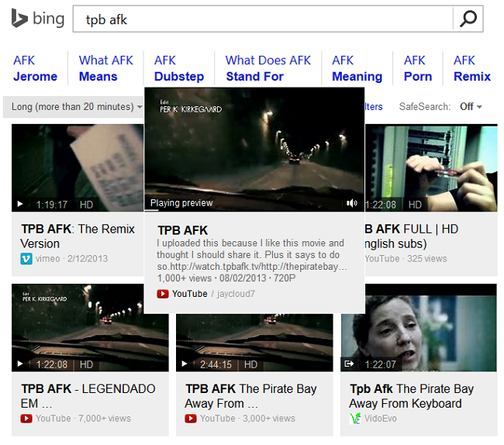
Task: Click the preview playback progress bar
Action: coord(254,210)
